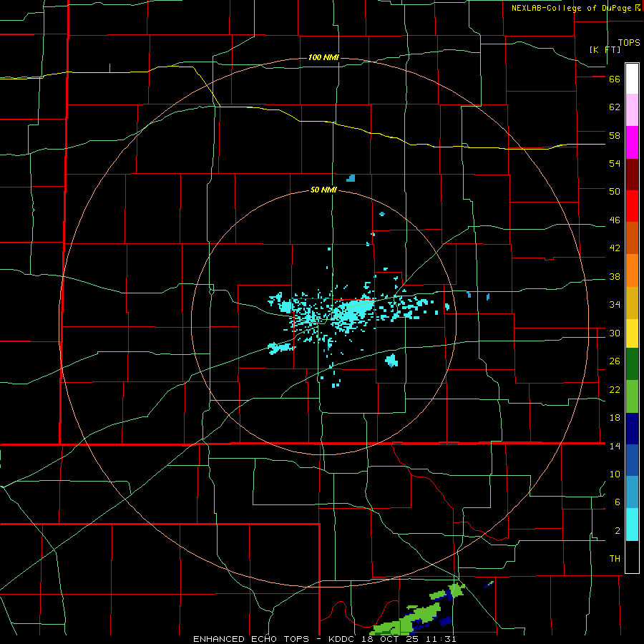Screen dimensions: 644x644
Task: Click the cyan swatch between 6 and 2
Action: pyautogui.click(x=632, y=525)
